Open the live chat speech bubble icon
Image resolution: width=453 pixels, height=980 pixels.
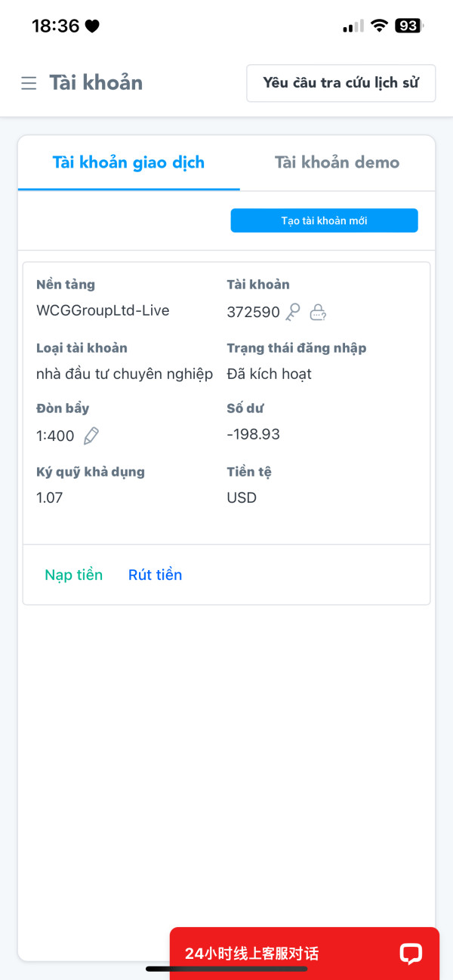[x=411, y=954]
